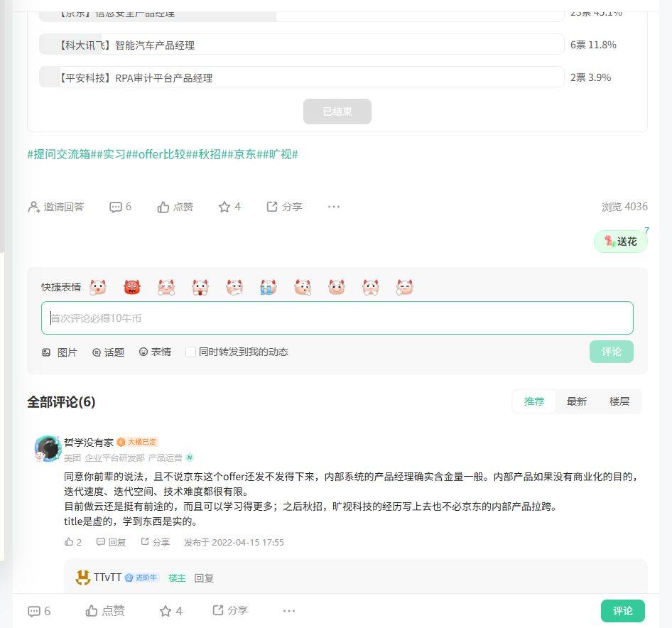Viewport: 672px width, 628px height.
Task: Open TTvTT user profile
Action: point(107,578)
